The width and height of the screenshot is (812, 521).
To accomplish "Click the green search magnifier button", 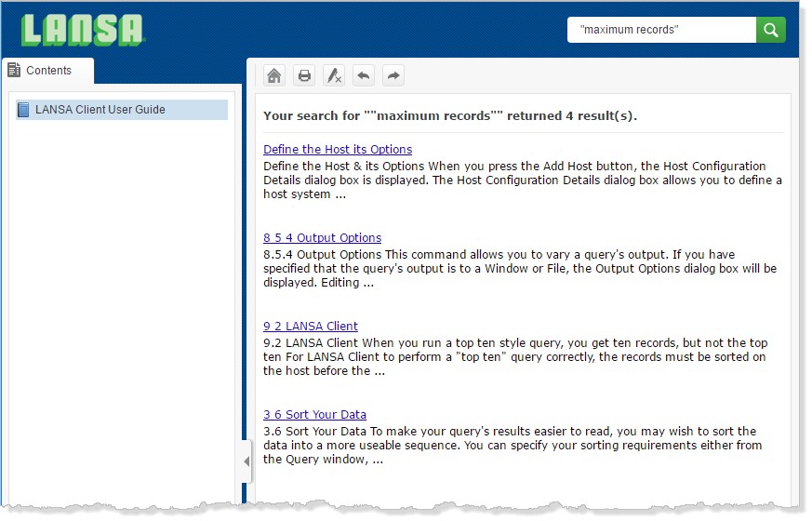I will [770, 30].
